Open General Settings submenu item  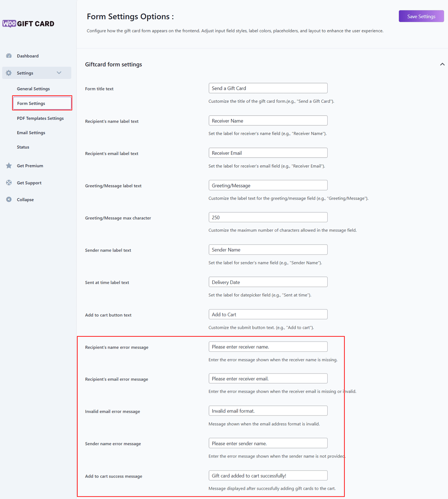pyautogui.click(x=33, y=89)
